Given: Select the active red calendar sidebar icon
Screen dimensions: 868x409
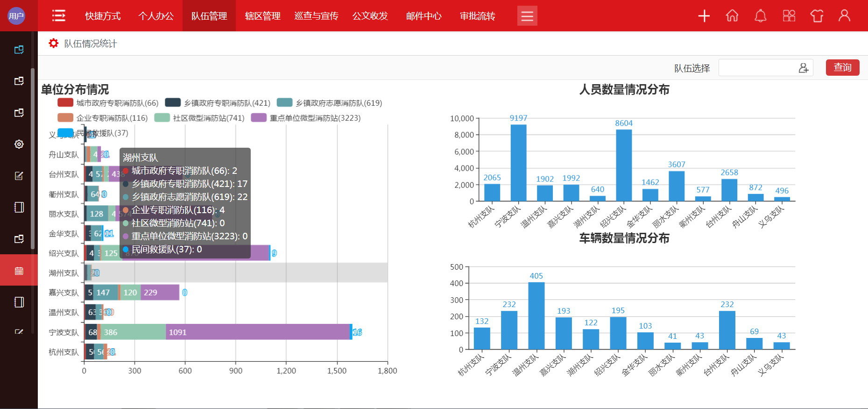Looking at the screenshot, I should coord(19,270).
